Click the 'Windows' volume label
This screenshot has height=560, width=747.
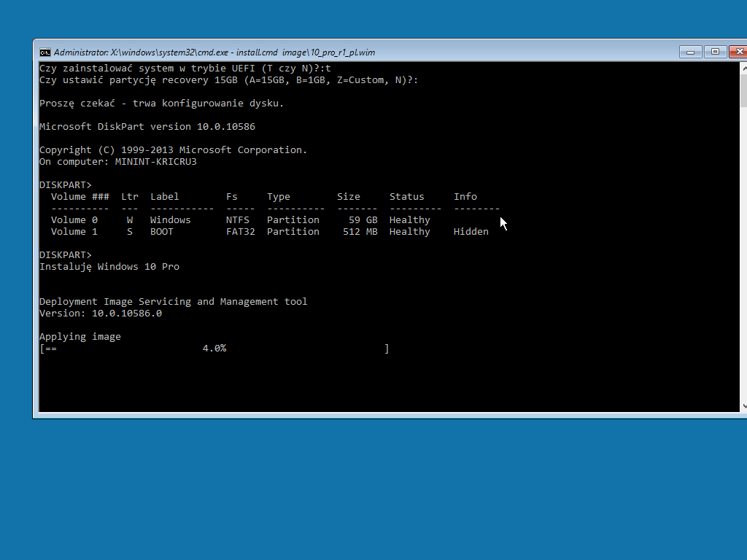(x=170, y=220)
